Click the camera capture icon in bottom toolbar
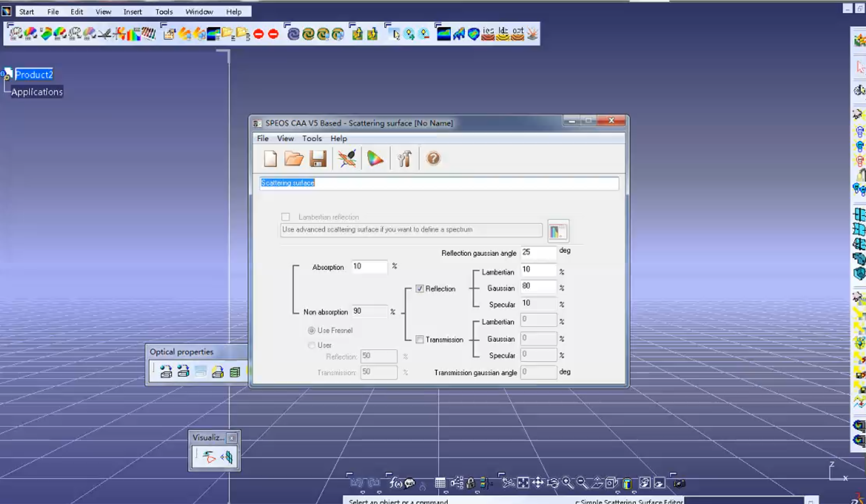The height and width of the screenshot is (504, 866). pyautogui.click(x=679, y=483)
